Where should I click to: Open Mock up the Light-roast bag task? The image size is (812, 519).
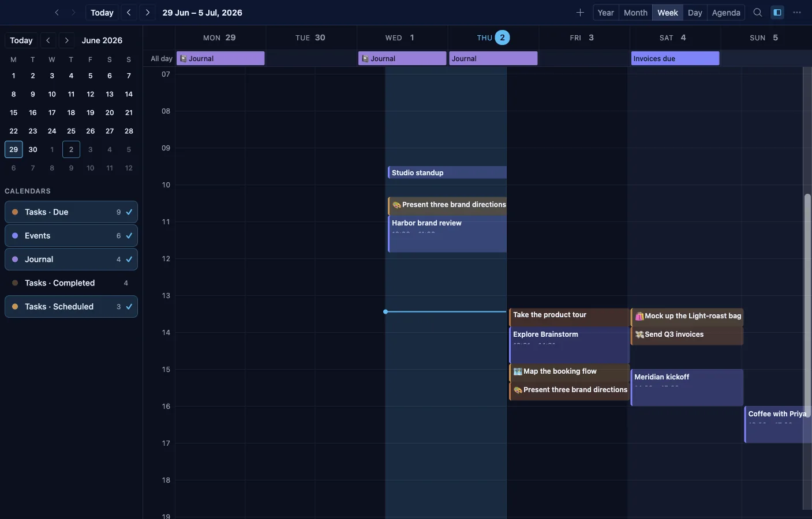[x=687, y=316]
